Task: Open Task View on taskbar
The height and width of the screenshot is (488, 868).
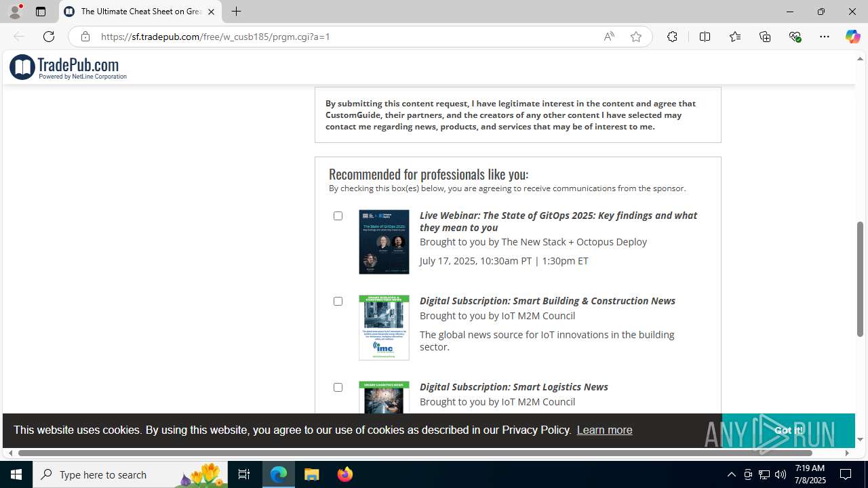Action: [x=244, y=474]
